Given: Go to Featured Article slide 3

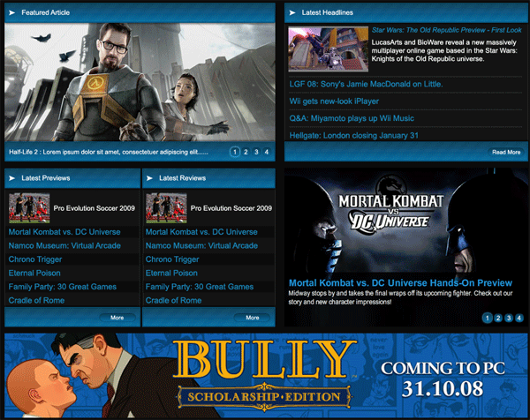Looking at the screenshot, I should (256, 152).
